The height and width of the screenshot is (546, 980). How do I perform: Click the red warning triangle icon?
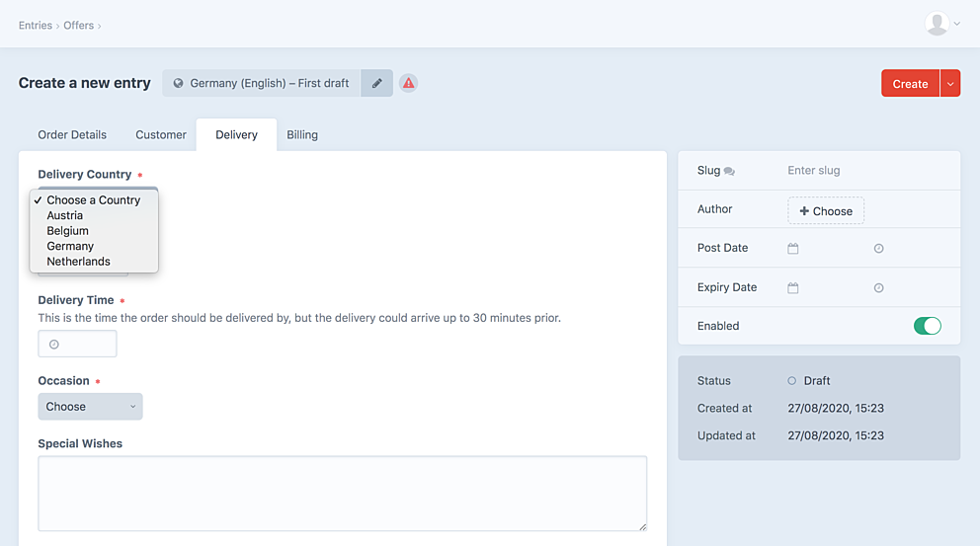(408, 83)
